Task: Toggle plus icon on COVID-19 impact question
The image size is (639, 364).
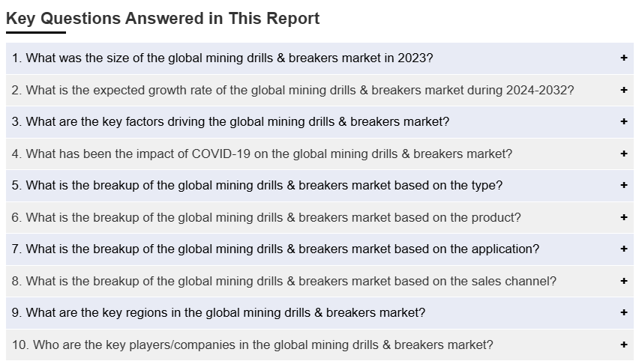Action: (x=623, y=154)
